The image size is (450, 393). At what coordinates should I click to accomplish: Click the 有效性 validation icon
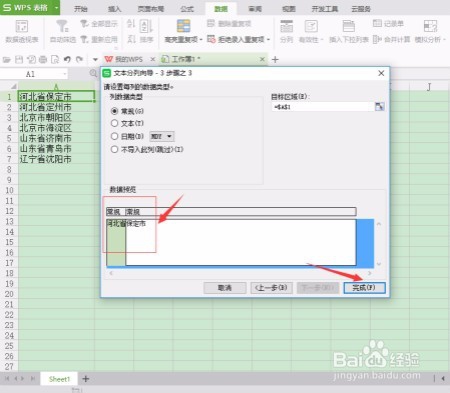click(x=311, y=26)
